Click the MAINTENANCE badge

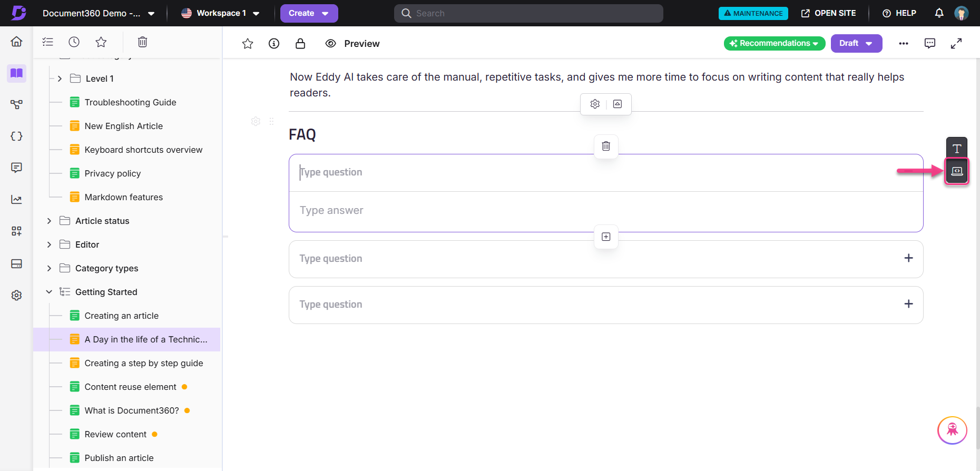coord(753,13)
